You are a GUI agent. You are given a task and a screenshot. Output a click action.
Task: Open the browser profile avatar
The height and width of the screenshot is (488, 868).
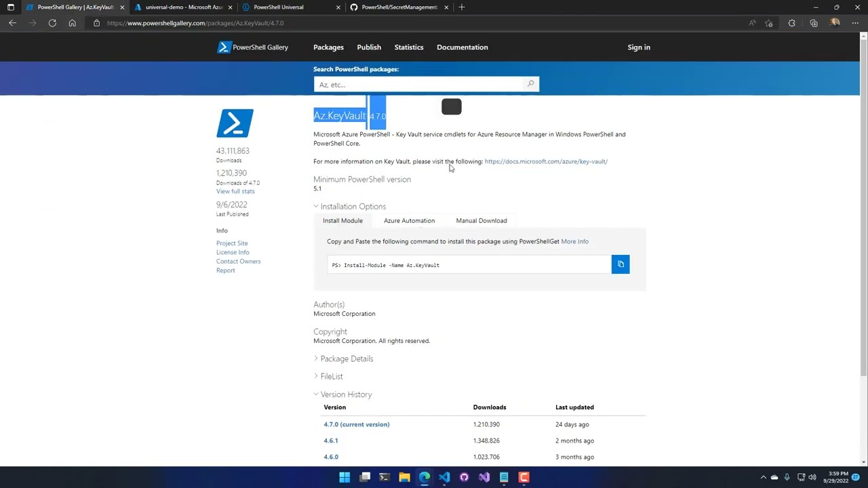[x=835, y=23]
